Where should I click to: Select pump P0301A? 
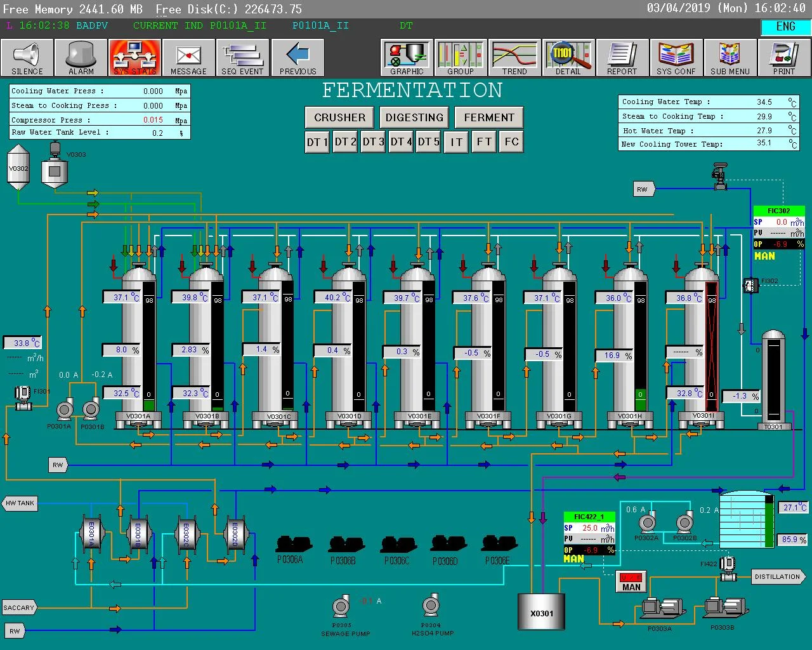click(64, 410)
